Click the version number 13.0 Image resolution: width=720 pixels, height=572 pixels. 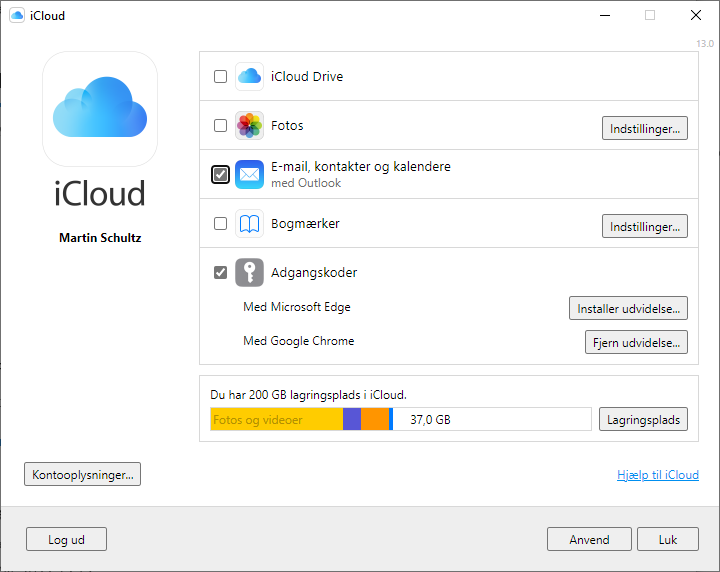(x=705, y=44)
